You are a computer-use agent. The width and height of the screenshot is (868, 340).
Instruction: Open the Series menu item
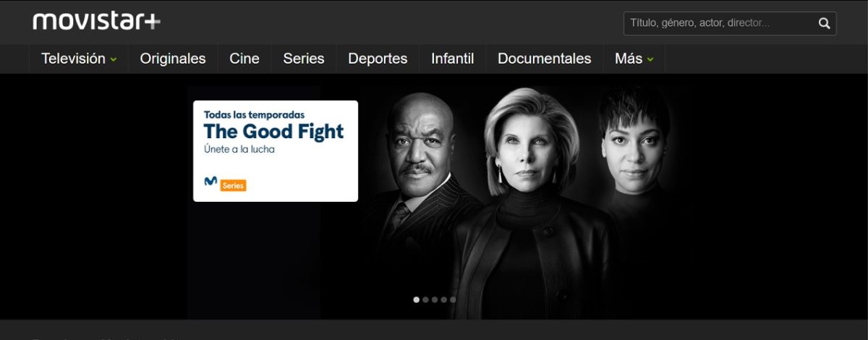coord(304,59)
